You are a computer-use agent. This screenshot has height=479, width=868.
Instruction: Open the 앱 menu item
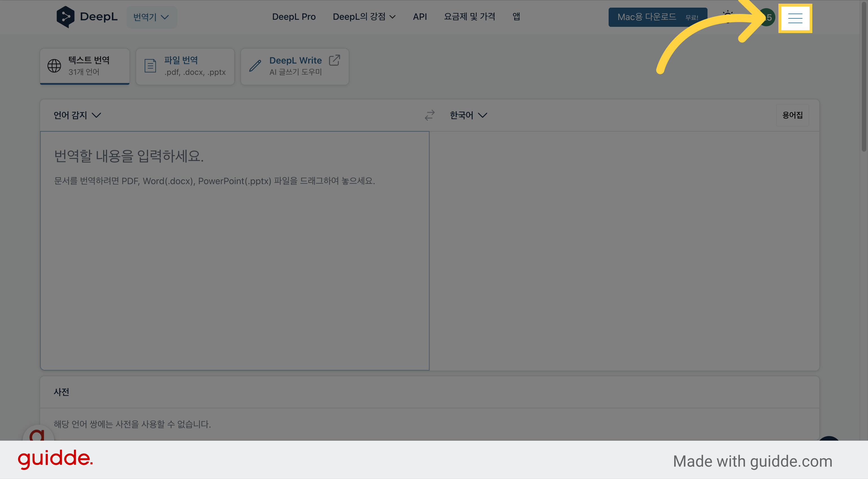point(516,16)
